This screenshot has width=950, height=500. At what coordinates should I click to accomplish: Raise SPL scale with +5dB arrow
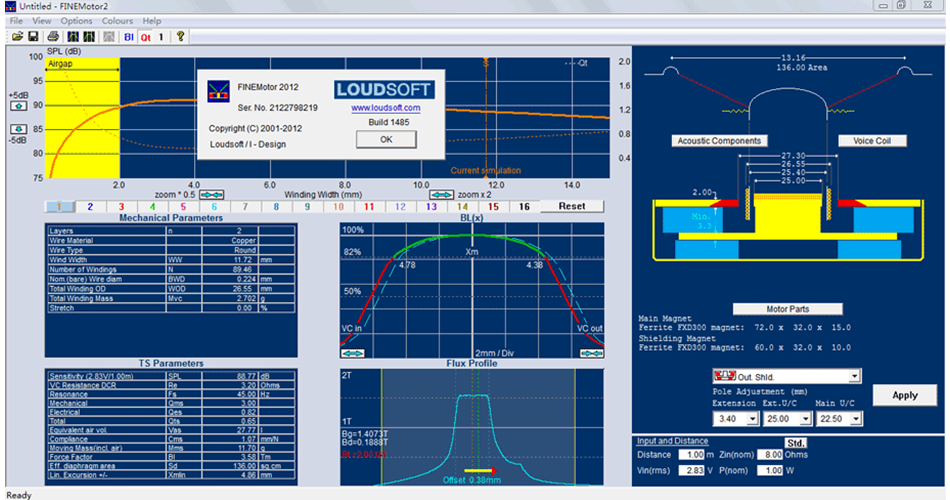click(x=18, y=105)
